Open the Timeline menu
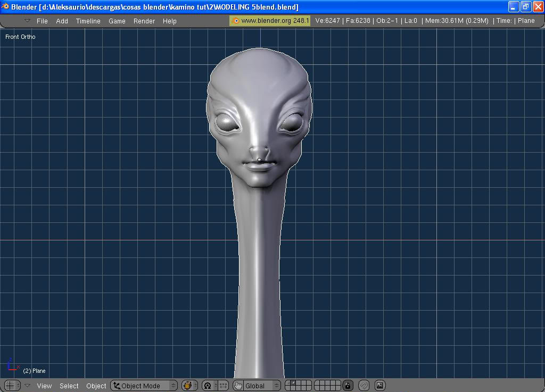Screen dimensions: 545x392 (88, 21)
